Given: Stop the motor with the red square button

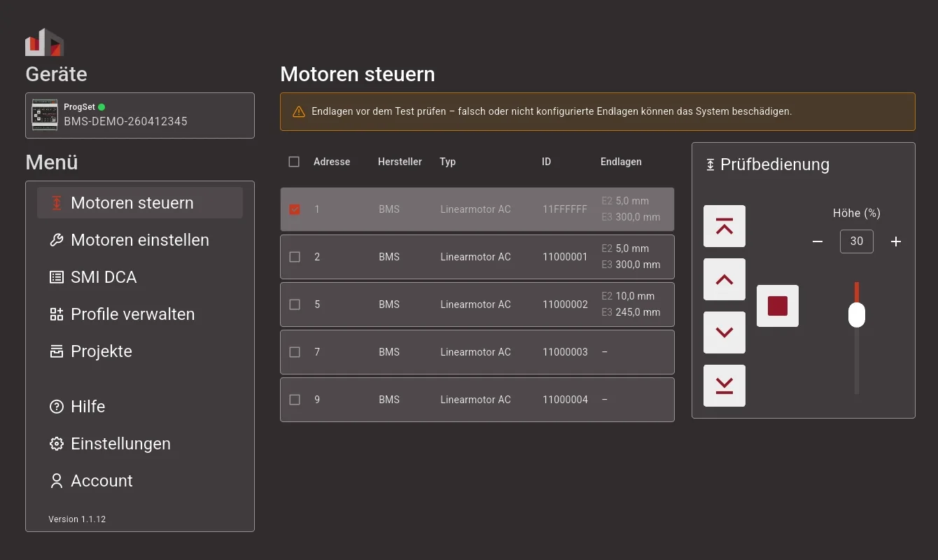Looking at the screenshot, I should (x=778, y=306).
